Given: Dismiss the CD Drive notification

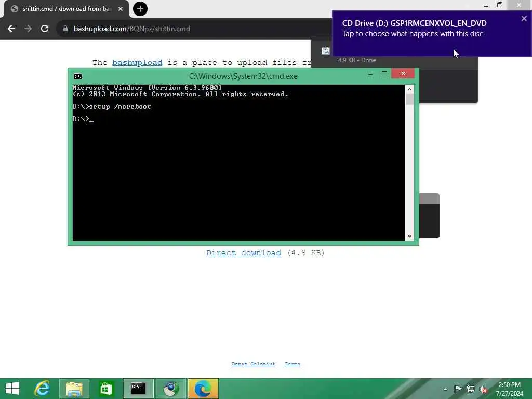Looking at the screenshot, I should click(x=524, y=19).
